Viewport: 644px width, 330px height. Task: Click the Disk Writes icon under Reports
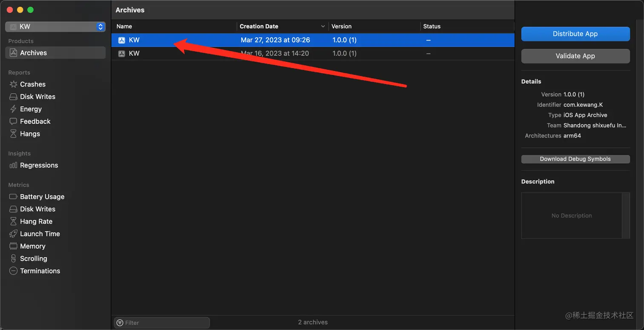pos(13,97)
